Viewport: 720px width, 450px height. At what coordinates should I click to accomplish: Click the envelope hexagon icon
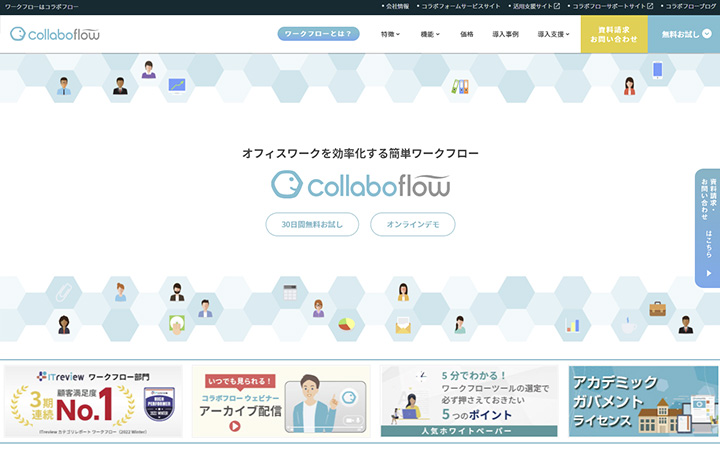click(403, 325)
